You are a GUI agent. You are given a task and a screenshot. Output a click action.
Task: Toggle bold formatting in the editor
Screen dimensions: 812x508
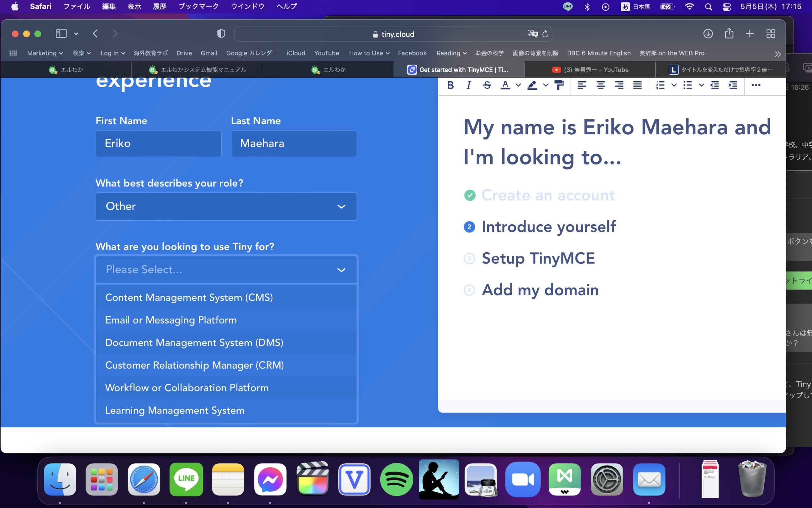451,85
